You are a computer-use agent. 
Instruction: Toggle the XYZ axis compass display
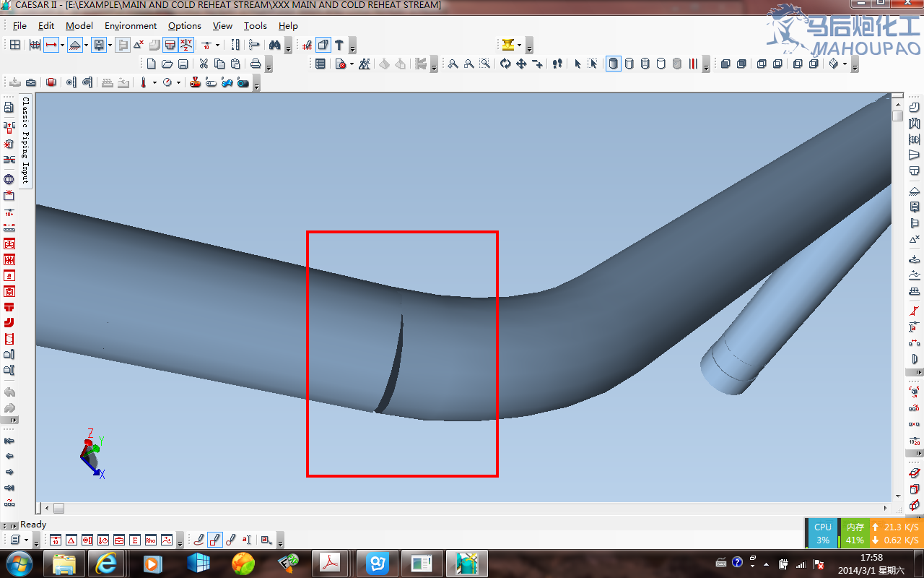pos(186,45)
